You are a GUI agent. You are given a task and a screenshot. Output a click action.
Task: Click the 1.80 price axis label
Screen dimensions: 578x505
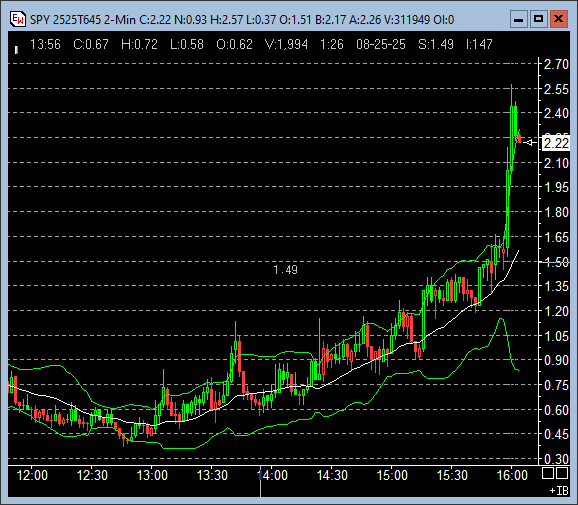click(x=556, y=212)
